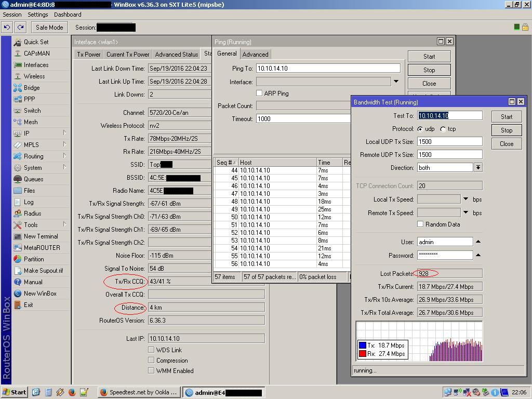Open Queues in the sidebar
The height and width of the screenshot is (399, 532).
tap(33, 179)
